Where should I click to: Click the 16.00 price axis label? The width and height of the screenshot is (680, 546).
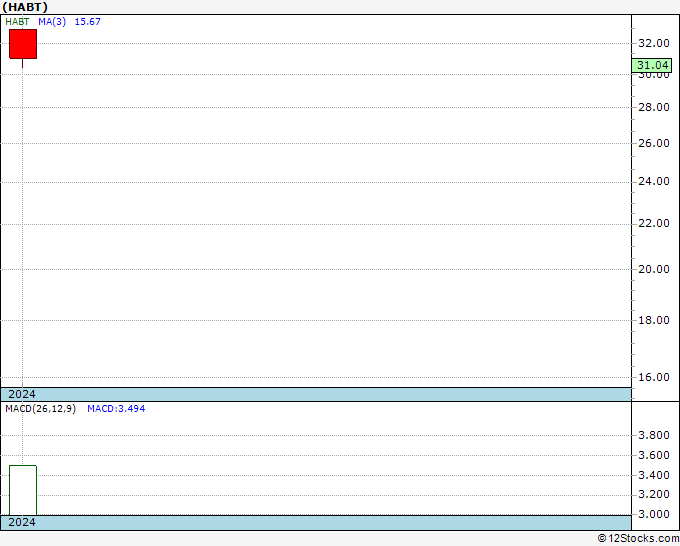pyautogui.click(x=654, y=377)
